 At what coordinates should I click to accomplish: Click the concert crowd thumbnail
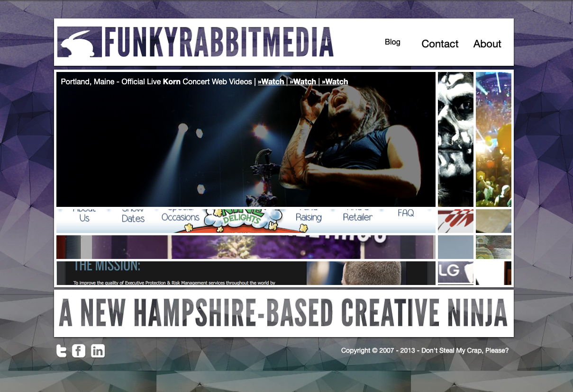click(493, 139)
